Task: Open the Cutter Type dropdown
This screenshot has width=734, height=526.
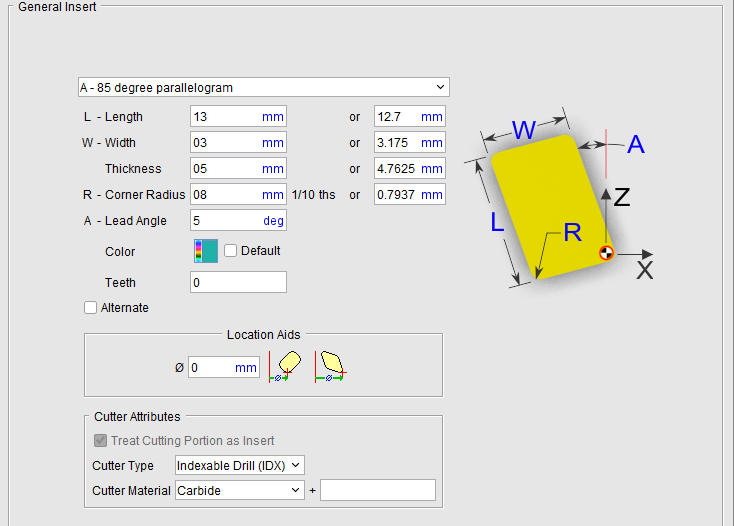Action: tap(240, 465)
